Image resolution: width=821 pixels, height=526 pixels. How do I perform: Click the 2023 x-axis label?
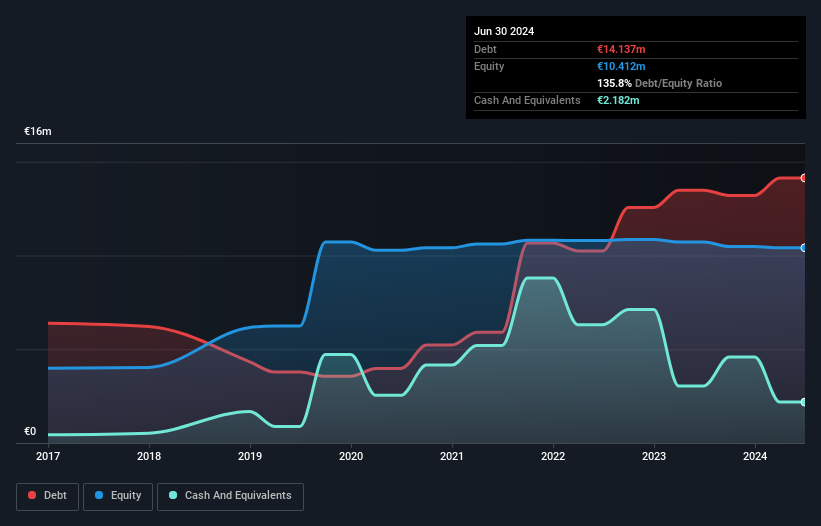point(654,456)
